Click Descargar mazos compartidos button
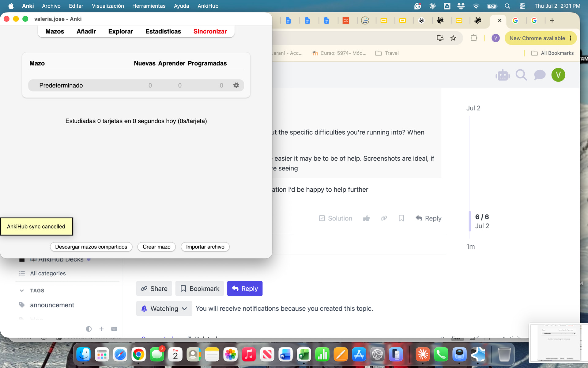This screenshot has width=588, height=368. 91,247
